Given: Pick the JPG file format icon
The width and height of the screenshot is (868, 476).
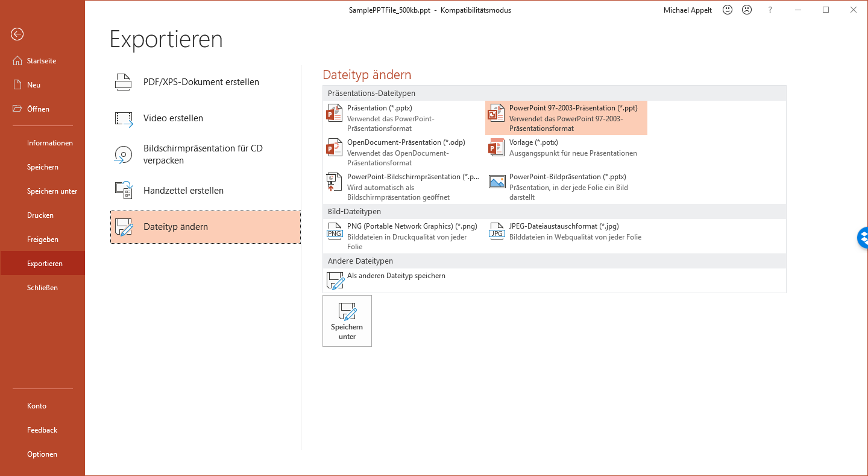Looking at the screenshot, I should 497,231.
